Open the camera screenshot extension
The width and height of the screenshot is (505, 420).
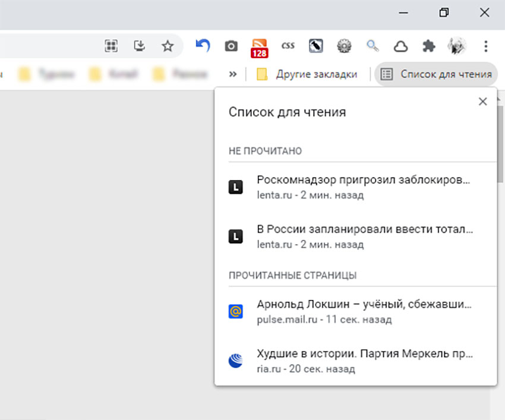[x=231, y=46]
